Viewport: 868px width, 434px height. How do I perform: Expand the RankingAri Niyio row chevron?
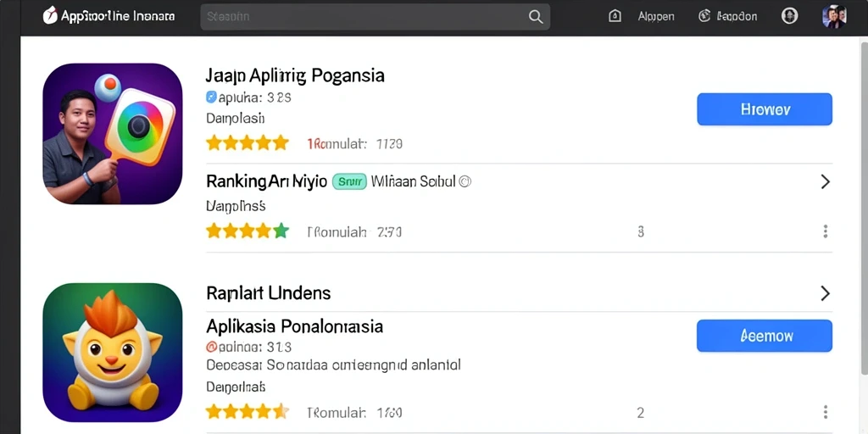(825, 181)
